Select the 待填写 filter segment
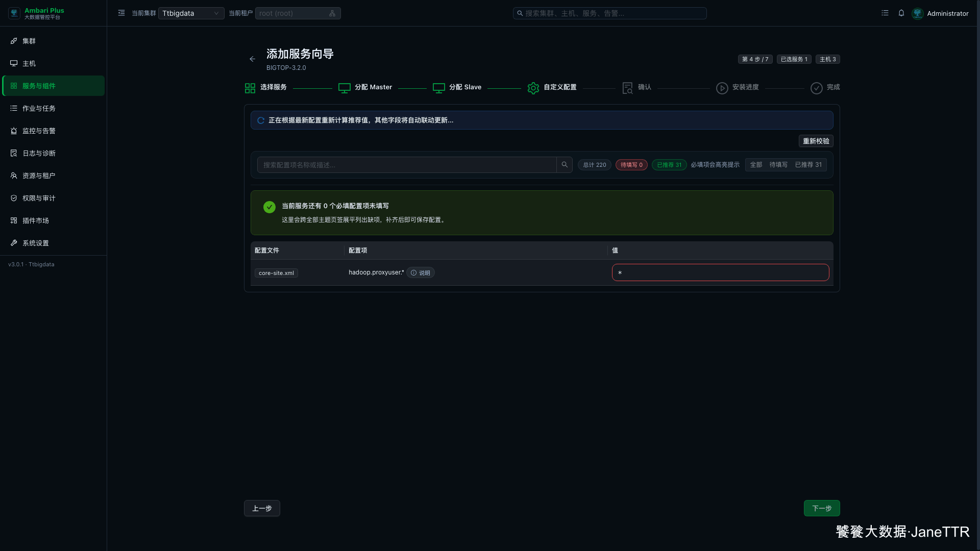Screen dimensions: 980x551 (x=778, y=165)
